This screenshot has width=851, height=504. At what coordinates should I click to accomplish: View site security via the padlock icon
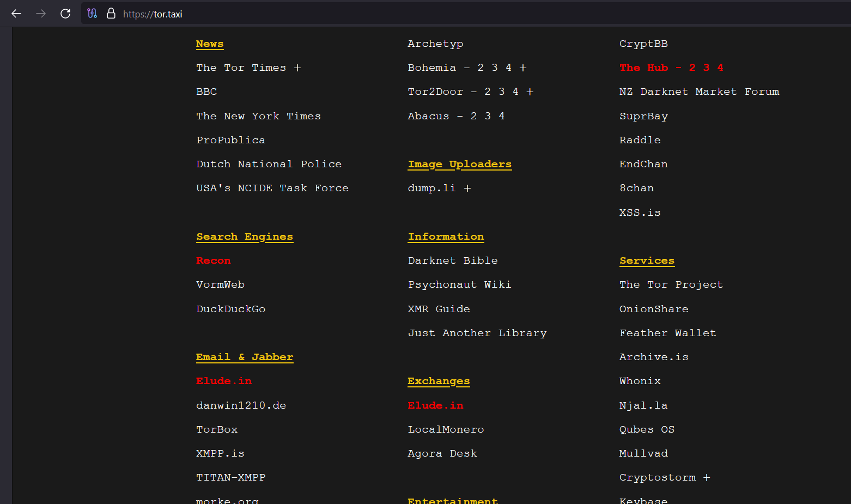(x=111, y=14)
